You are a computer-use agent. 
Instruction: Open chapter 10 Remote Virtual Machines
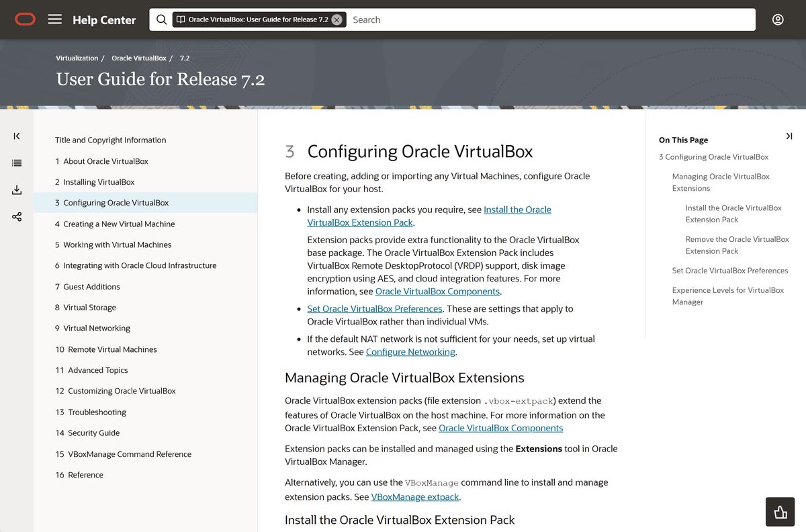pyautogui.click(x=106, y=349)
